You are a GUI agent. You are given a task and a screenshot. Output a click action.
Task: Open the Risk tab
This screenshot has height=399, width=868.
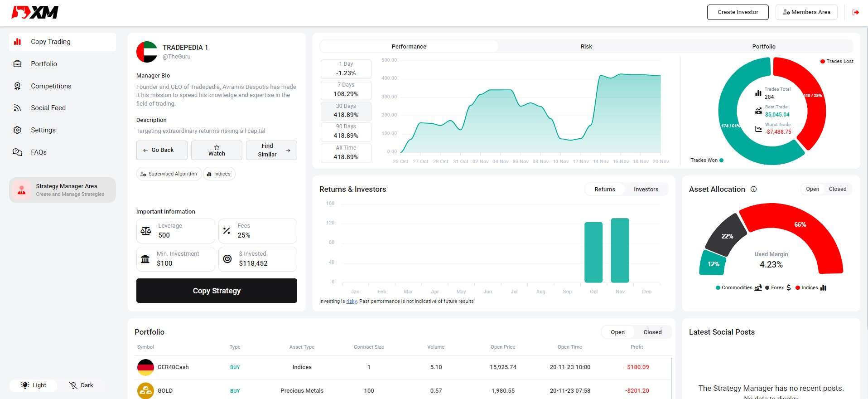[586, 46]
